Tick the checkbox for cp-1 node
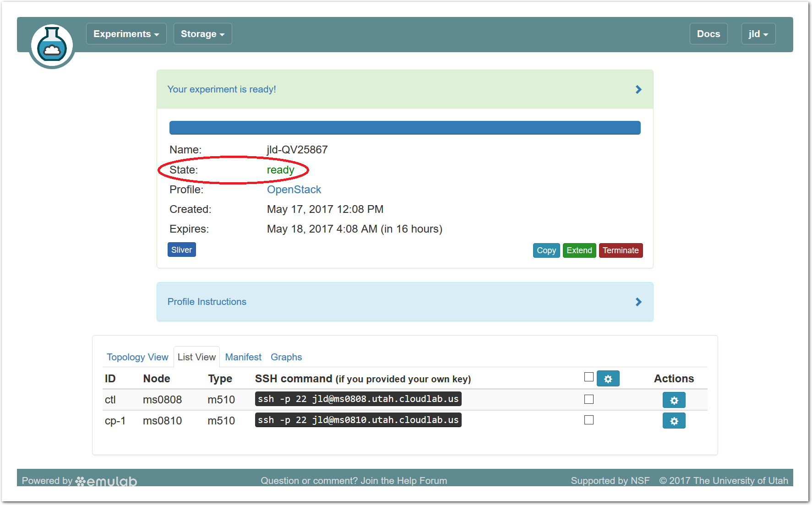Screen dimensions: 812x505 pyautogui.click(x=589, y=420)
